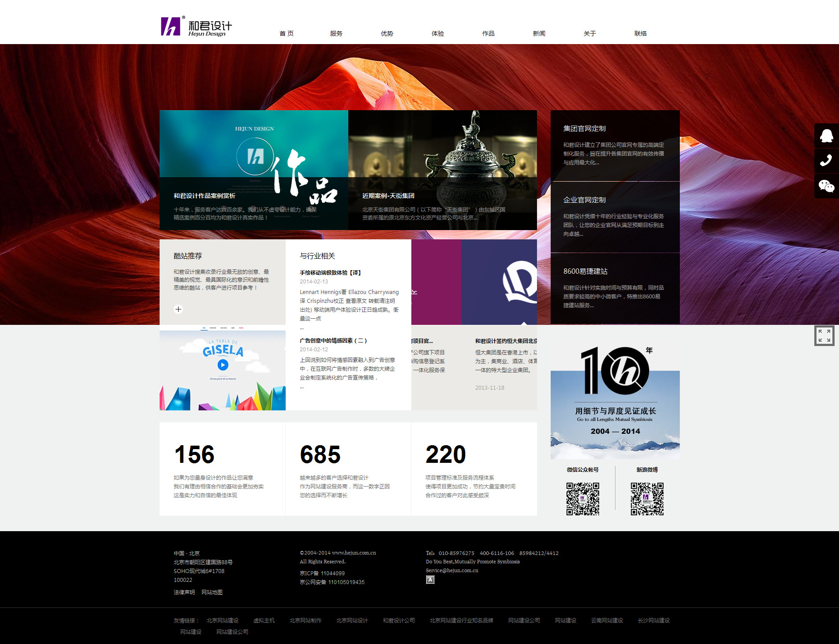Scan the 微信公众帐号 QR code image
The height and width of the screenshot is (644, 839).
pos(582,499)
